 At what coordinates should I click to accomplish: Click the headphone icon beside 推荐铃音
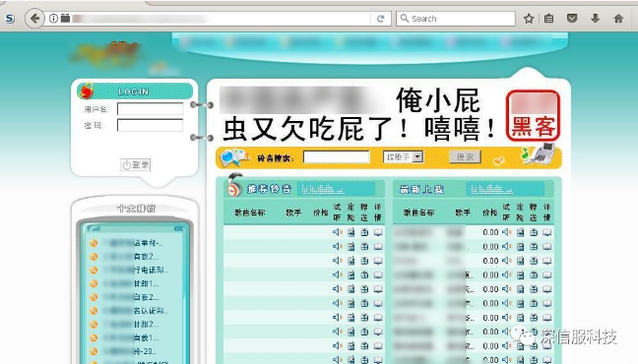[234, 185]
